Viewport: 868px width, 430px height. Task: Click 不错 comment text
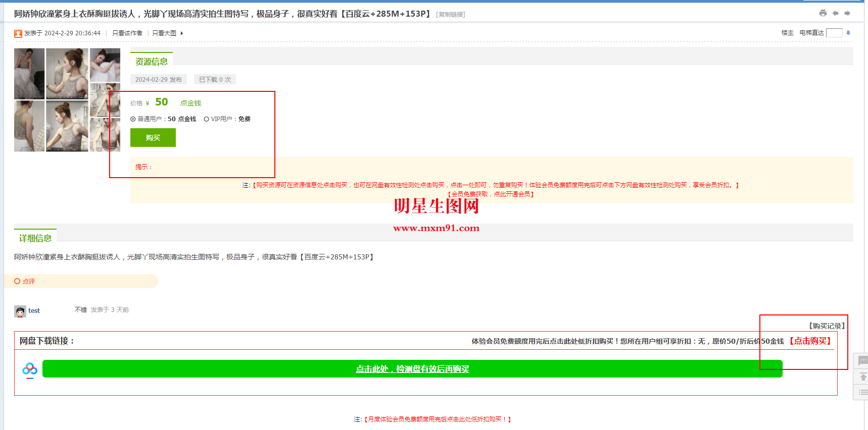click(81, 310)
